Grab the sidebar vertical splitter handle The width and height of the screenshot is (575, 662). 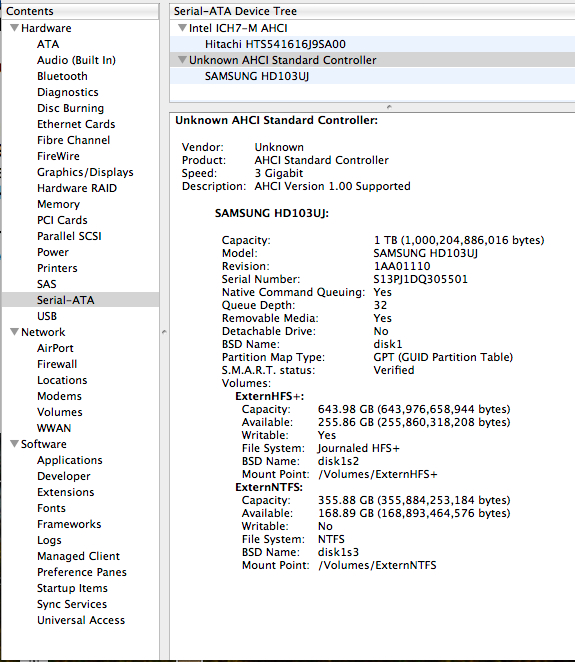[164, 332]
